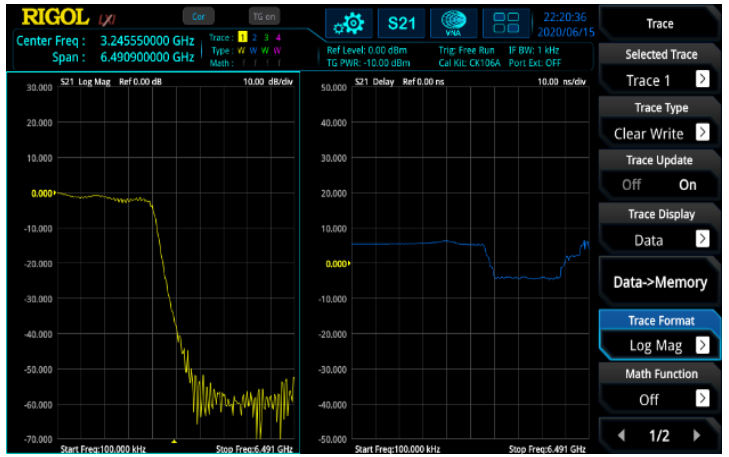729x457 pixels.
Task: Open the Selected Trace menu item
Action: [660, 68]
